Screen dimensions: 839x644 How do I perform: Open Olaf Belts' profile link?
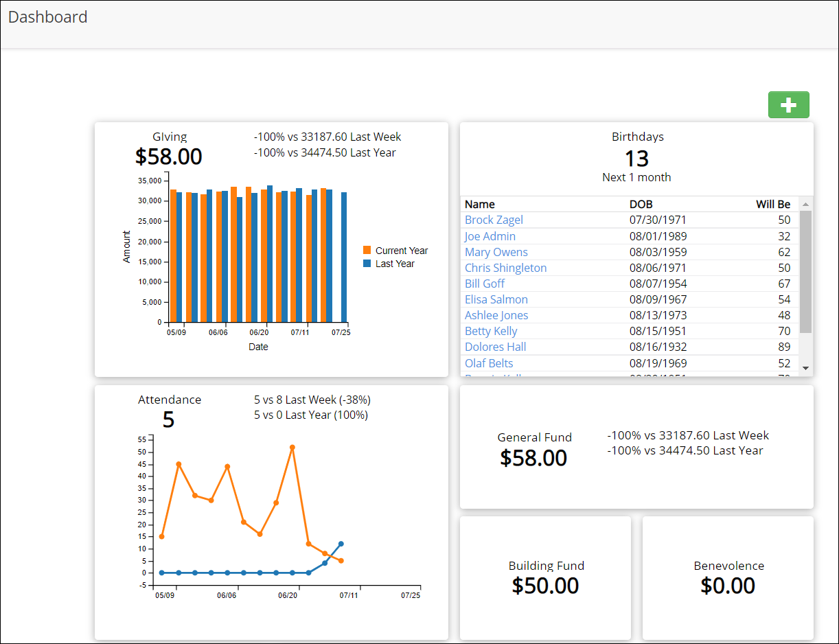tap(489, 363)
